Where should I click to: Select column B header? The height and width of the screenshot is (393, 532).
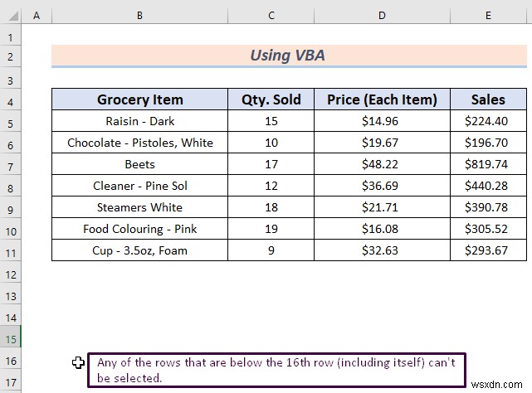pyautogui.click(x=139, y=15)
